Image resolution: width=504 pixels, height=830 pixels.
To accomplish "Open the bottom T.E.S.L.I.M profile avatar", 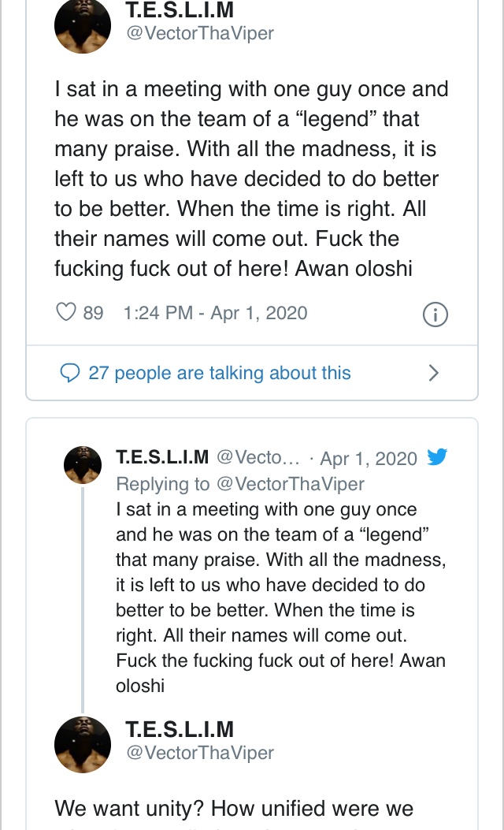I will [x=82, y=744].
